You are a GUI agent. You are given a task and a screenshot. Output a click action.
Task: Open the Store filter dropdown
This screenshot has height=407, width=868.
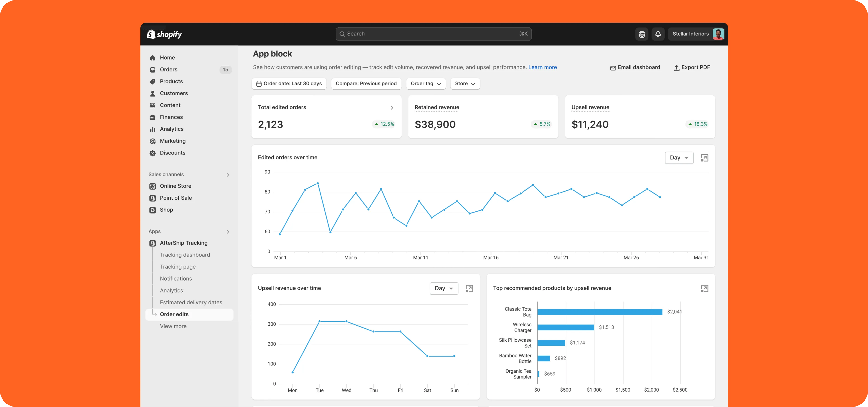tap(465, 84)
